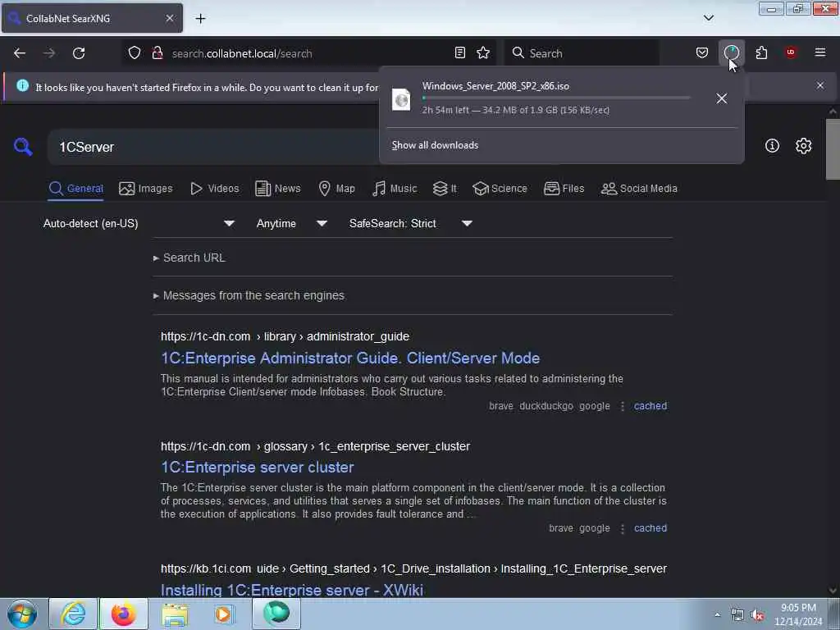Bookmark this page with star icon
The image size is (840, 630).
coord(483,52)
